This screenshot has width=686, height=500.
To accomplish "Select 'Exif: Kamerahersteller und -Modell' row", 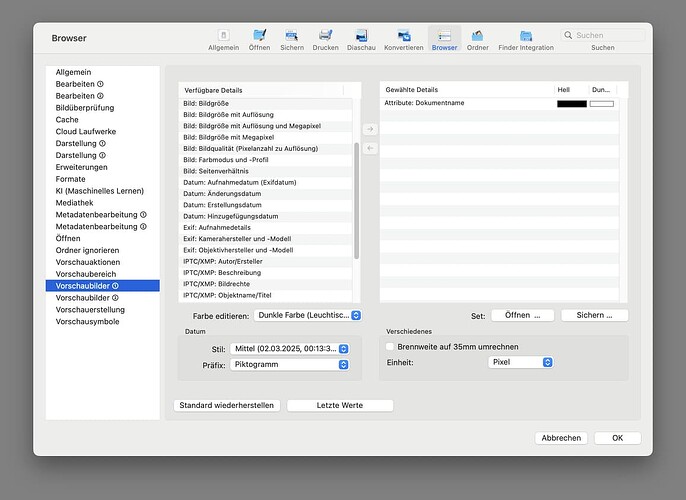I will [265, 239].
